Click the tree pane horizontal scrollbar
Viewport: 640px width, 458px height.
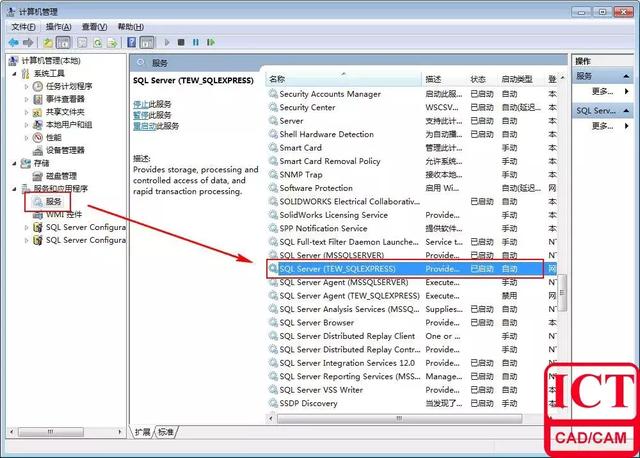click(51, 432)
